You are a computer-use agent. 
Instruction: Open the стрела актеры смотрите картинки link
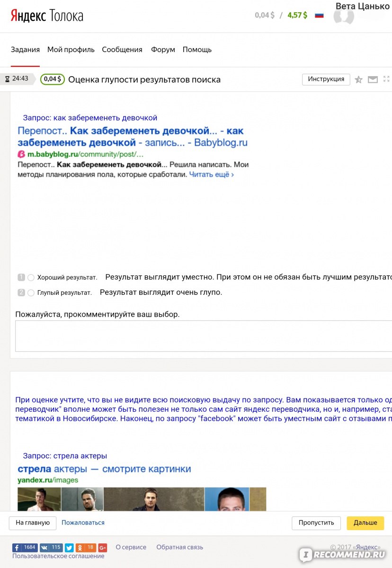[x=104, y=469]
